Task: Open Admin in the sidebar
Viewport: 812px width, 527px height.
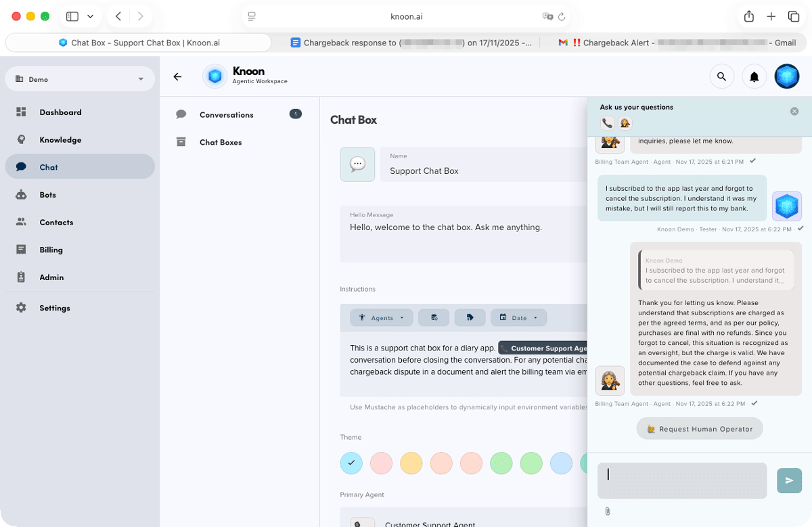Action: (x=80, y=277)
